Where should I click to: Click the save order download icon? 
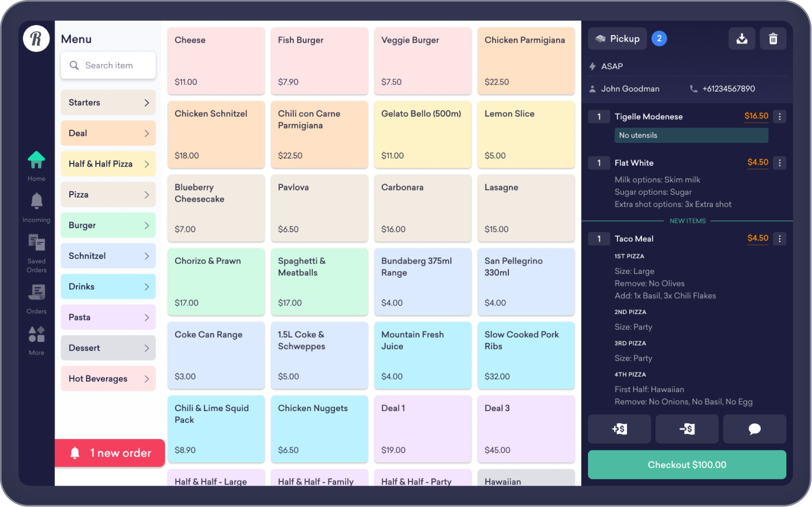[x=741, y=39]
